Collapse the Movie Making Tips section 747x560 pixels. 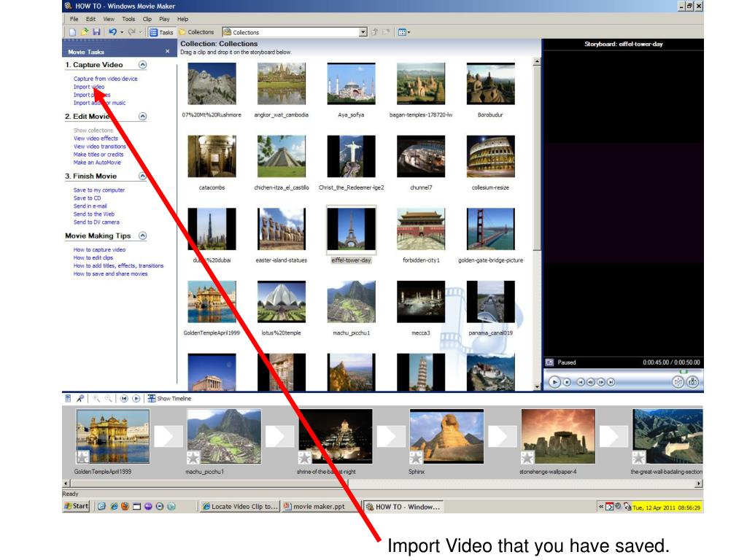point(142,236)
